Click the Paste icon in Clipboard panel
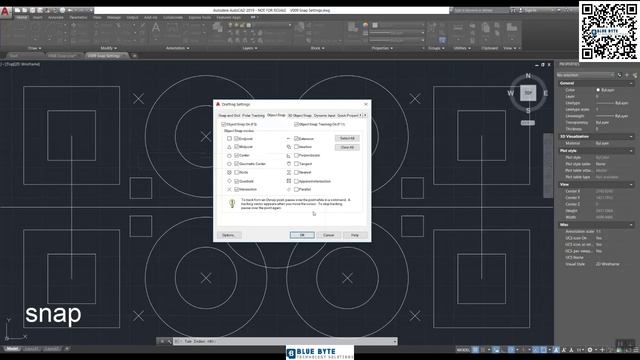Viewport: 640px width, 360px height. [x=486, y=28]
